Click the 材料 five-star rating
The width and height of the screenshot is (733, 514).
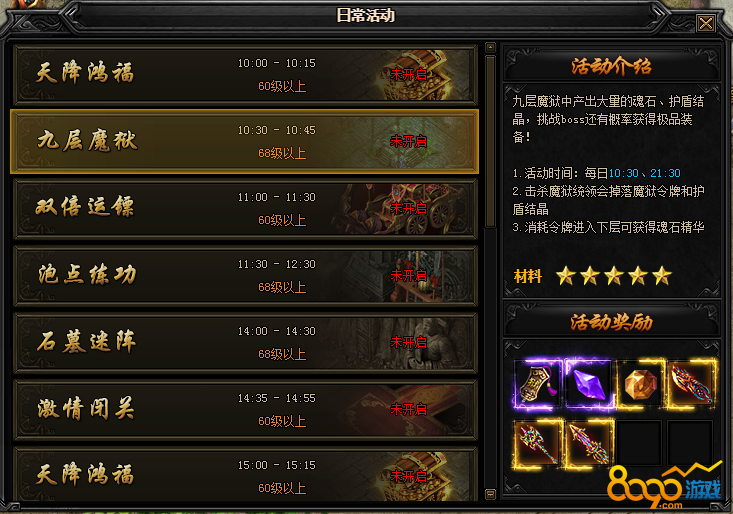click(614, 276)
